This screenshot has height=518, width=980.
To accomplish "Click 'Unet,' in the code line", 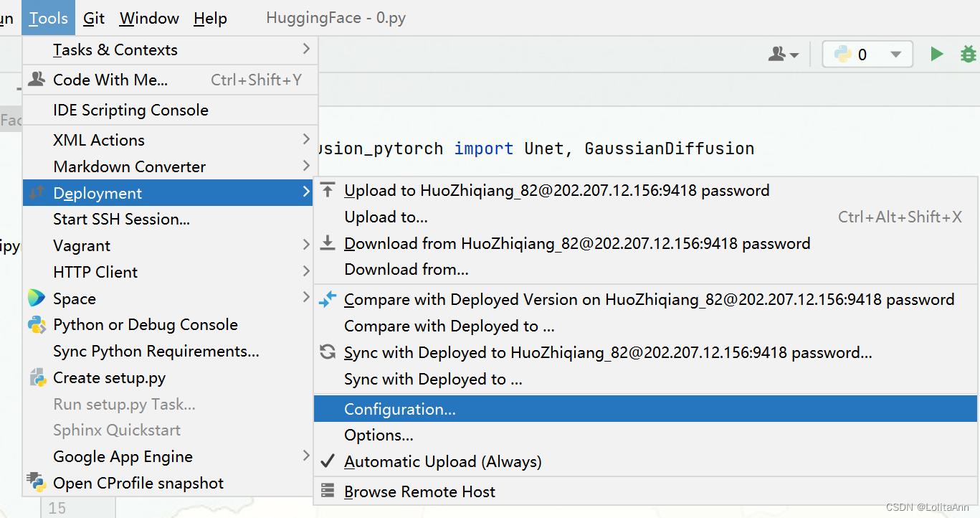I will click(x=549, y=149).
